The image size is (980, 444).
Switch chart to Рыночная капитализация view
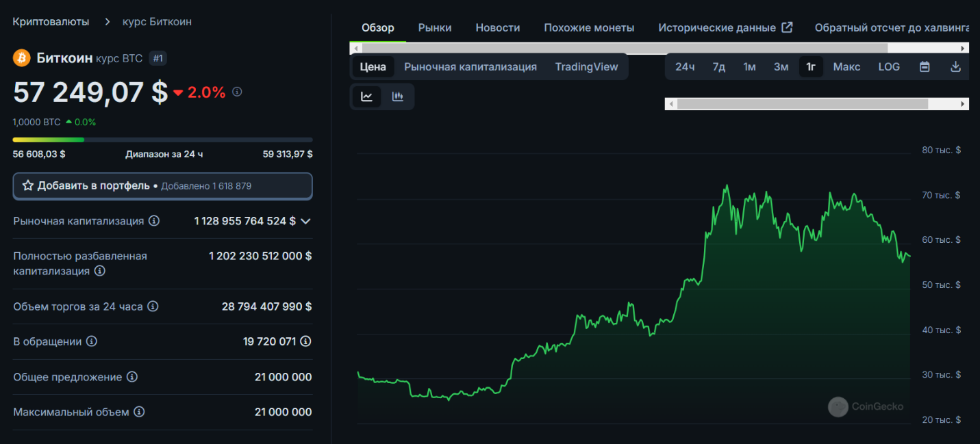pos(470,66)
